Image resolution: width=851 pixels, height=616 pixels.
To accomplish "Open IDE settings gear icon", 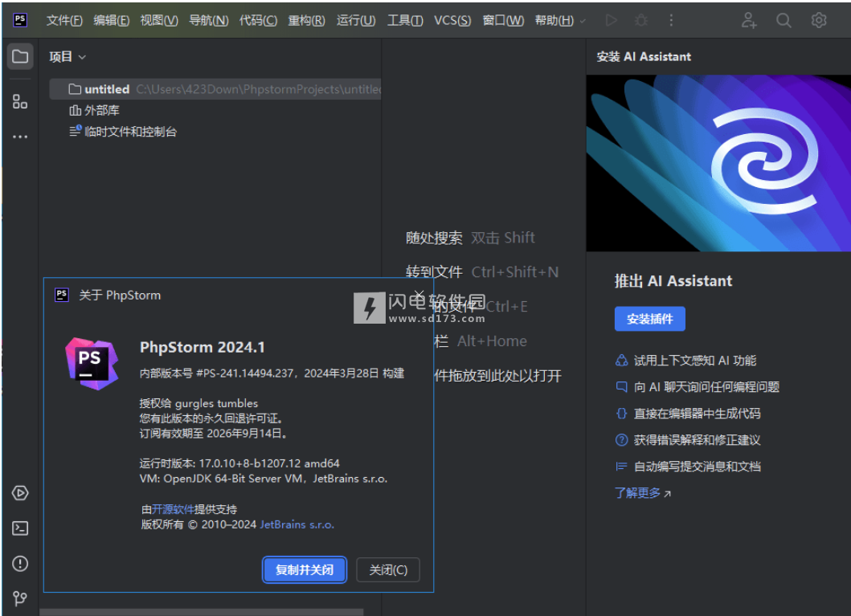I will 818,20.
